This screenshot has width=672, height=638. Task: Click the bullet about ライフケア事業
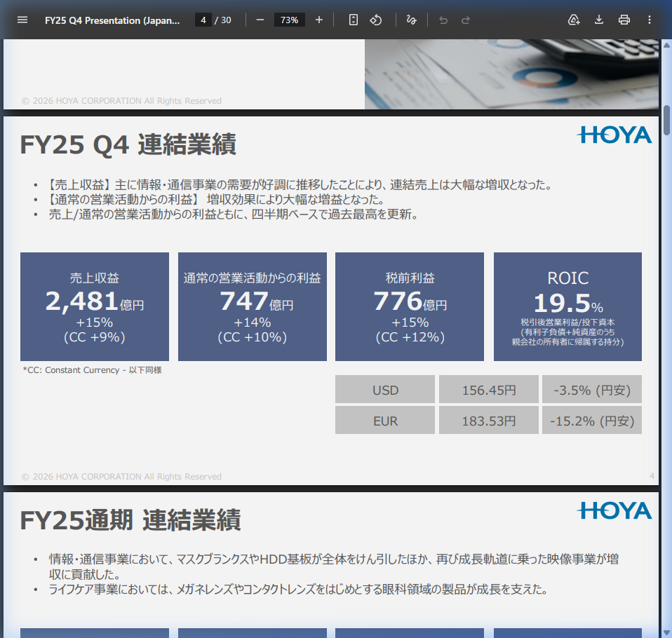(x=299, y=589)
